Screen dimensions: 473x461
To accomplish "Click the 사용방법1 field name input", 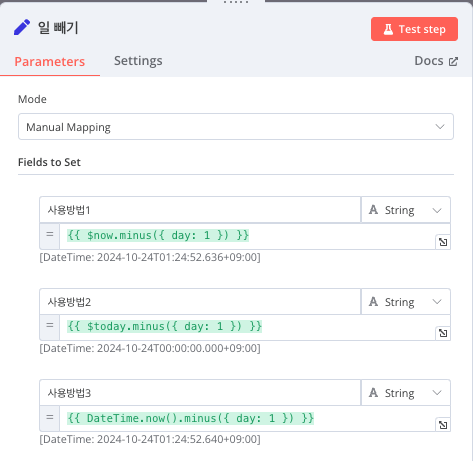I will (x=200, y=210).
